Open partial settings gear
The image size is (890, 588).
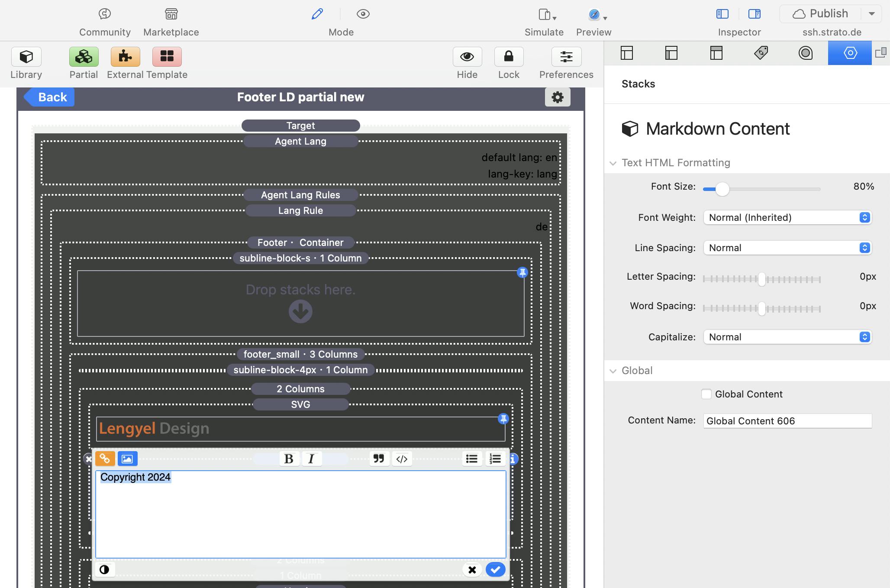click(x=558, y=97)
